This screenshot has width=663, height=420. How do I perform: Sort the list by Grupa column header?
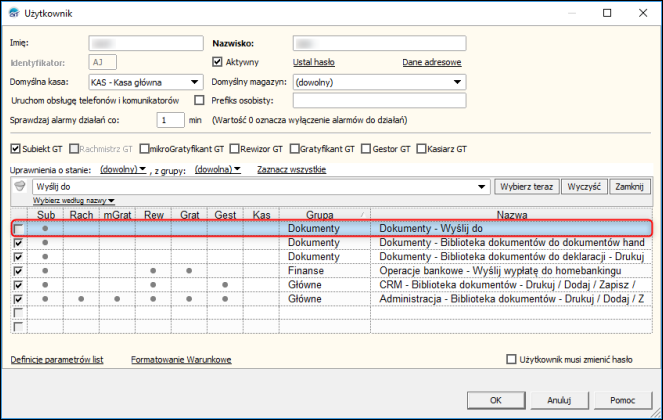point(322,214)
